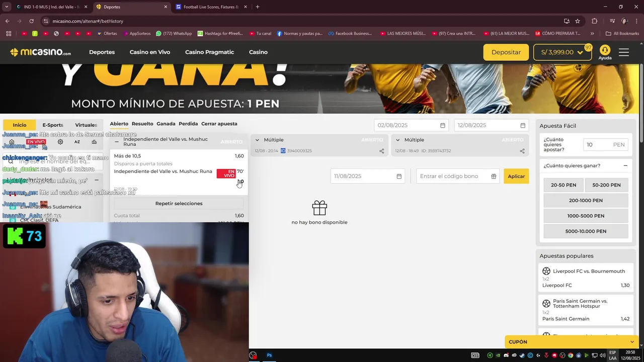This screenshot has height=362, width=644.
Task: Bookmark this page with star icon
Action: 578,21
